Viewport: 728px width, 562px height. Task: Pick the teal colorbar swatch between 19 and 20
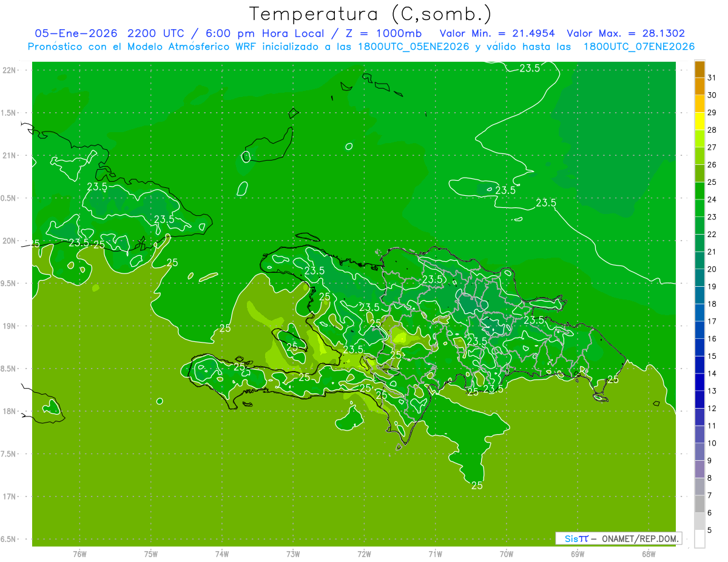pos(699,278)
